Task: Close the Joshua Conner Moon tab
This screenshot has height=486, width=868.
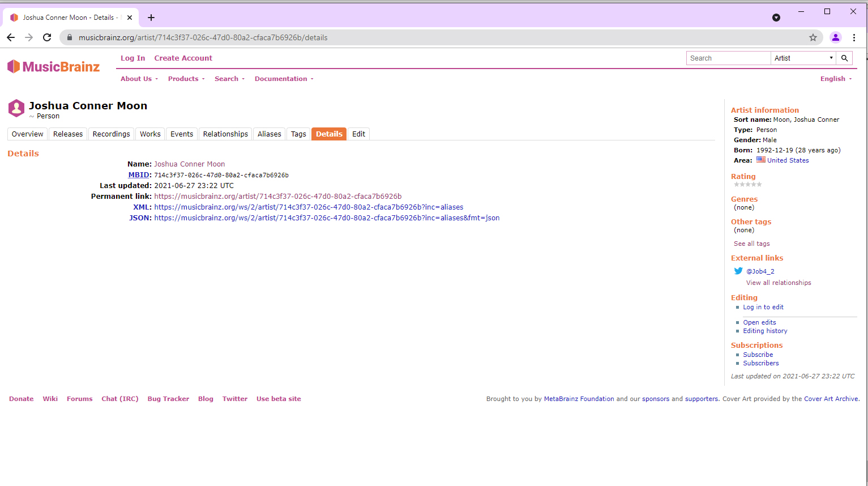Action: [x=130, y=18]
